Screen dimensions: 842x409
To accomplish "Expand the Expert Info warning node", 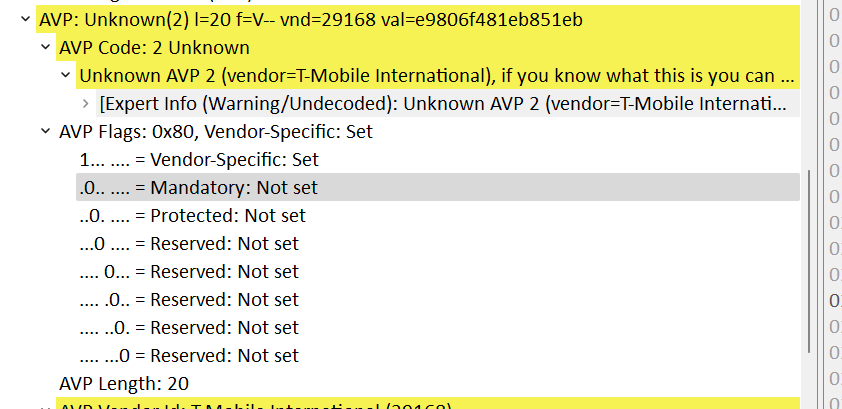I will (x=85, y=103).
